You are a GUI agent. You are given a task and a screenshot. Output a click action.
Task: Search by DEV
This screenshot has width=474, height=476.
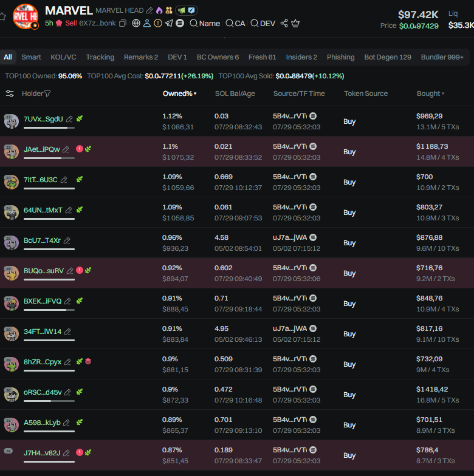tap(263, 23)
